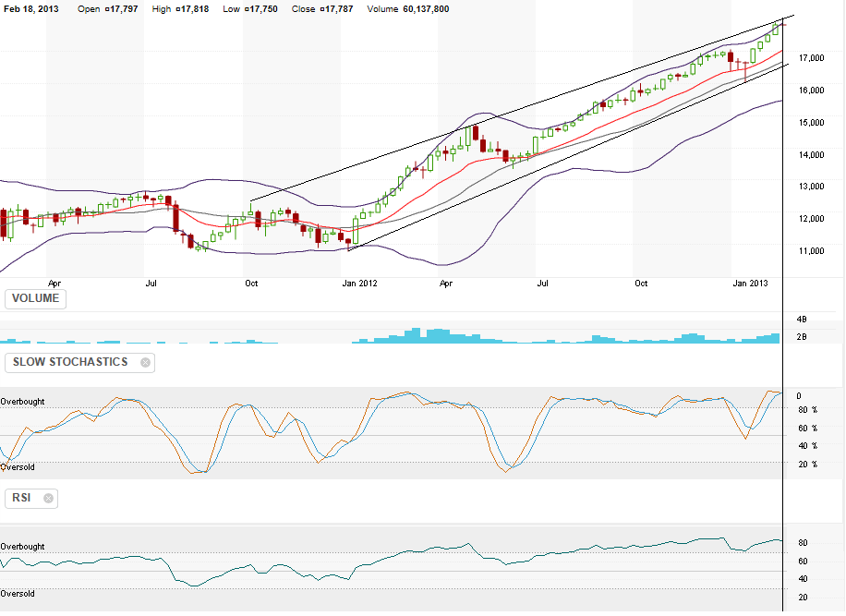Select the 11,000 price axis label
The image size is (846, 616).
coord(810,251)
